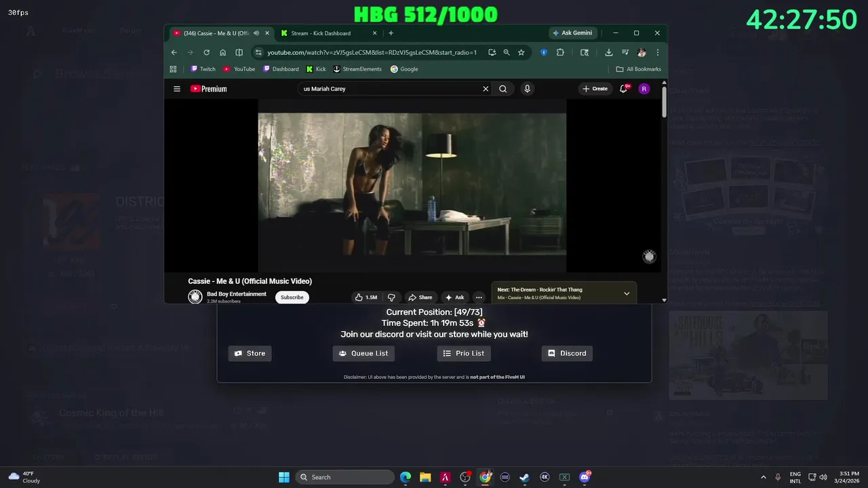The width and height of the screenshot is (868, 488).
Task: Click the Windows taskbar Search box
Action: point(345,477)
